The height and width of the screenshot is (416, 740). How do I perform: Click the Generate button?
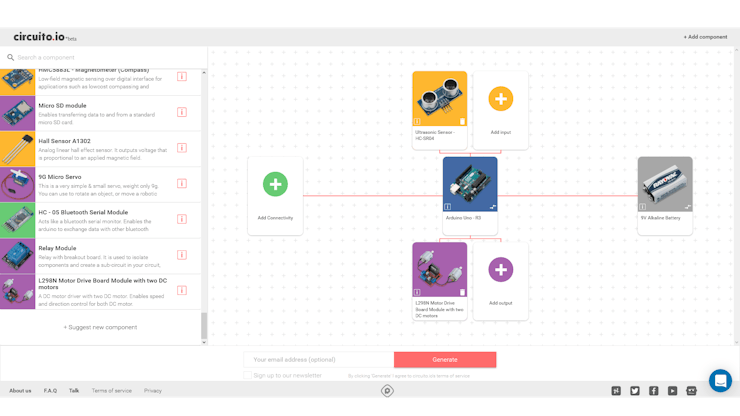coord(445,359)
